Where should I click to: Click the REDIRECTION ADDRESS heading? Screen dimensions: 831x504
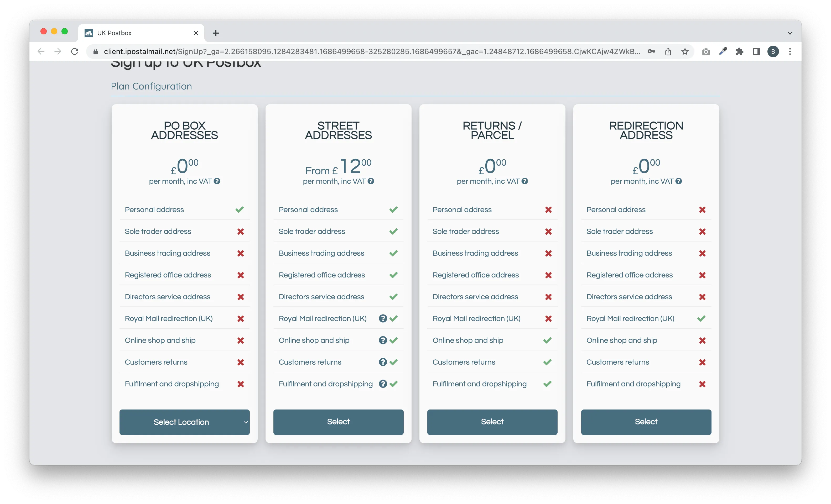click(x=646, y=130)
